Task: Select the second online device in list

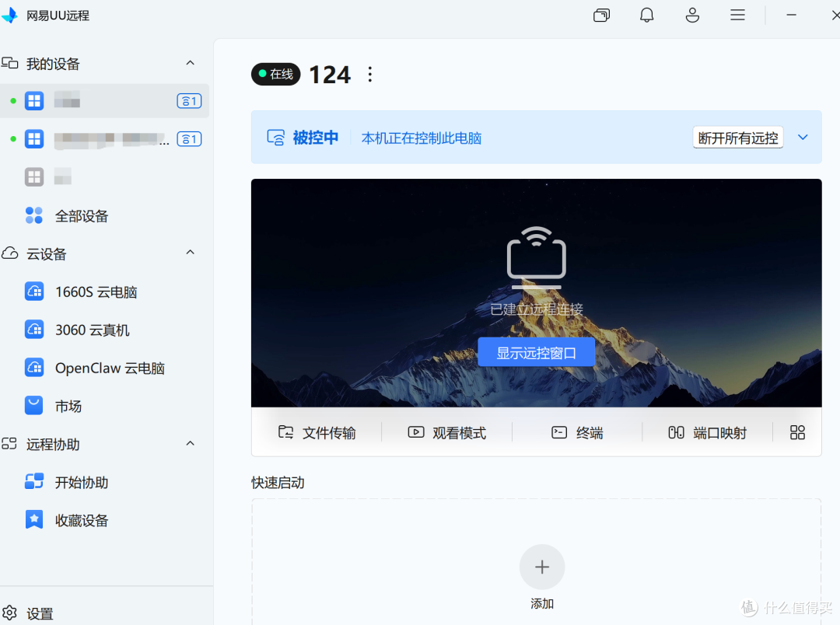Action: 104,139
